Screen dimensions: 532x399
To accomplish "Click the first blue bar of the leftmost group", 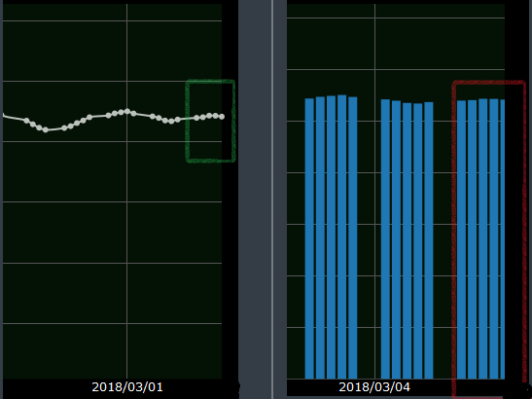I will [x=309, y=238].
